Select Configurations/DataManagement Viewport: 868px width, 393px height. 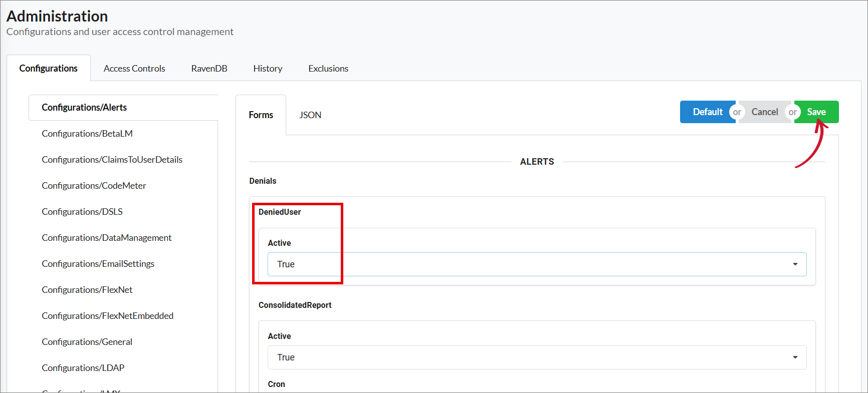tap(106, 238)
